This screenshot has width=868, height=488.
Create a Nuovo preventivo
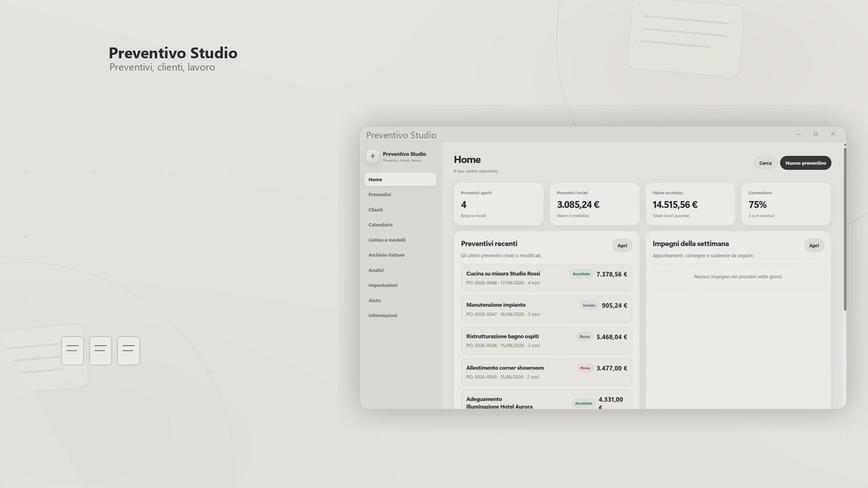point(806,163)
